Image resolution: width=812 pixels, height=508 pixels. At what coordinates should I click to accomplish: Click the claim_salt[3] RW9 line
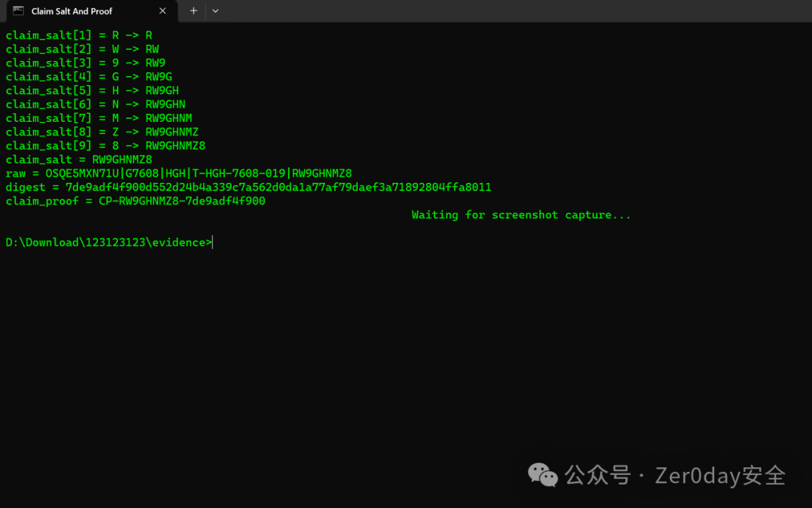tap(86, 62)
